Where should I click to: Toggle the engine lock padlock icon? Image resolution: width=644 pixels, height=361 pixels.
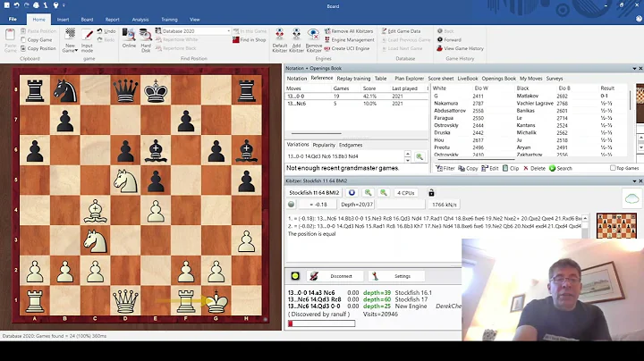(x=431, y=193)
